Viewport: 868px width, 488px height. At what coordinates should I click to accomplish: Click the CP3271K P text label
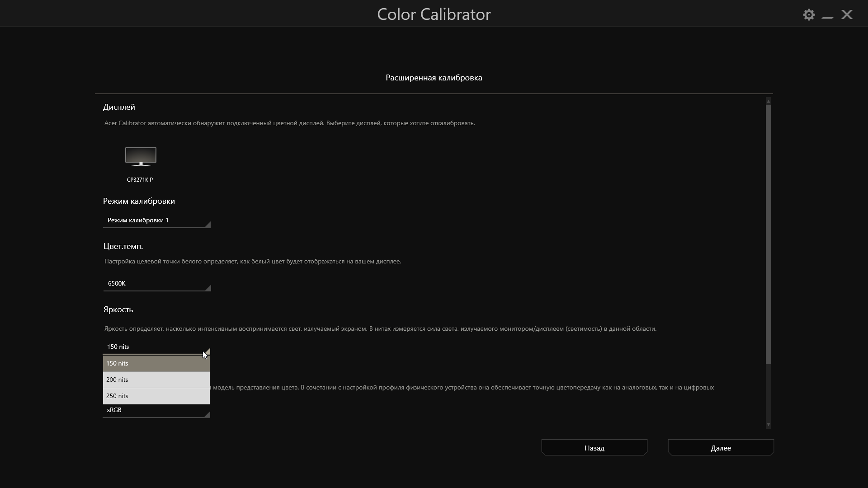point(140,180)
